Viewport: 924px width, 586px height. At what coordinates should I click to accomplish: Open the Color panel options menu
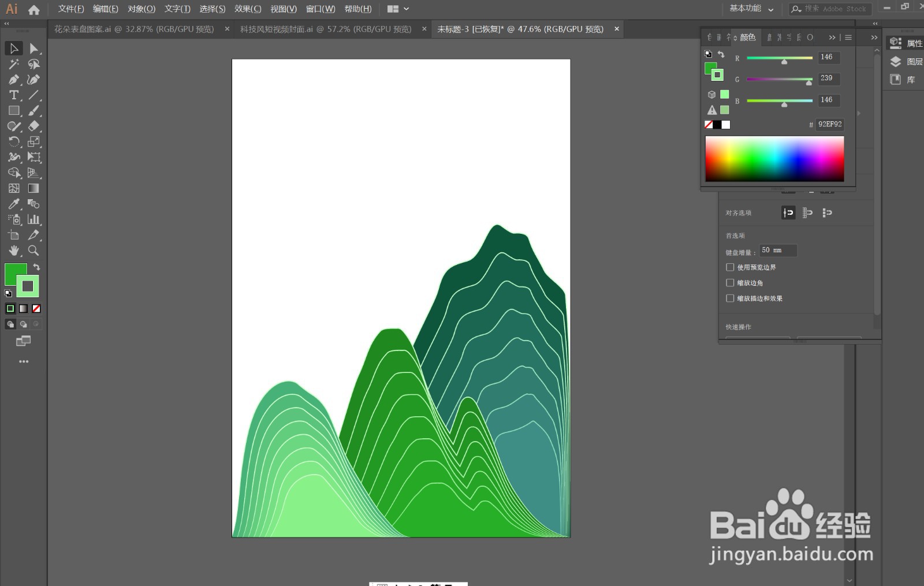click(848, 38)
